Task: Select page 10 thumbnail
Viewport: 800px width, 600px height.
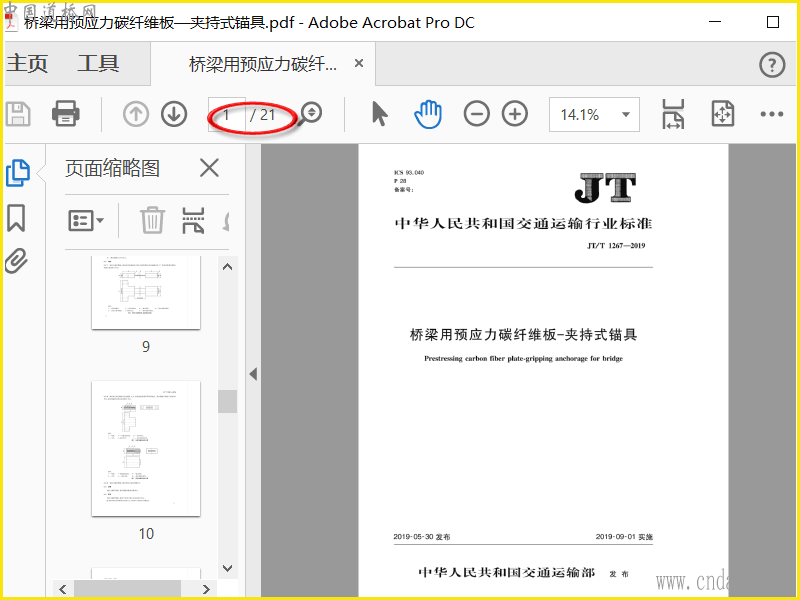Action: click(146, 448)
